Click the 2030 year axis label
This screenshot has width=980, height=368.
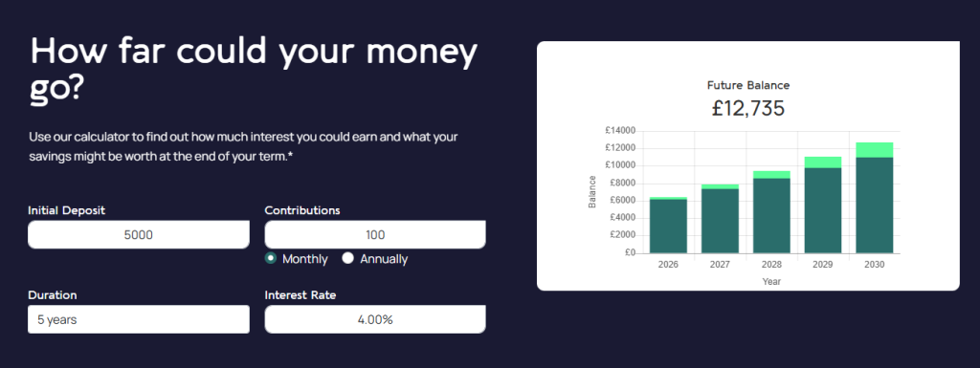click(875, 265)
